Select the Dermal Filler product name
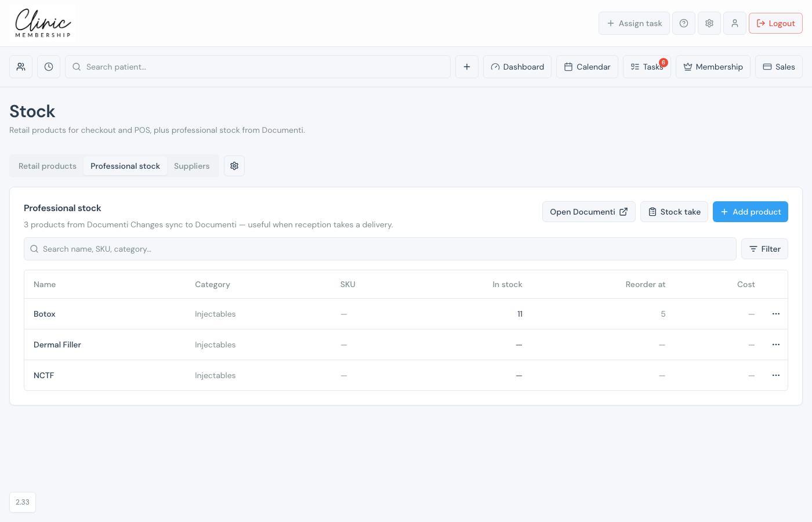The height and width of the screenshot is (522, 812). pyautogui.click(x=57, y=345)
